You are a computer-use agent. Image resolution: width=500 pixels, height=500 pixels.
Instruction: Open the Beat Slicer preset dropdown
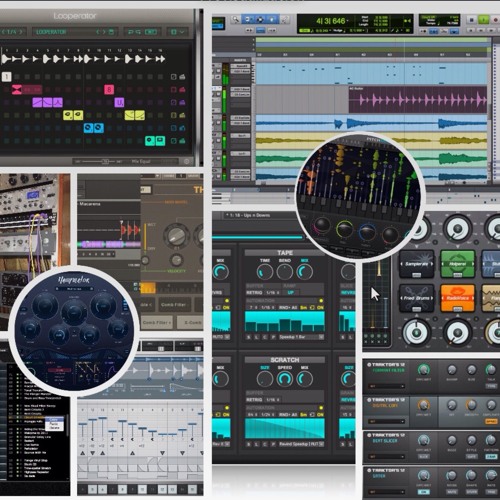click(x=386, y=457)
